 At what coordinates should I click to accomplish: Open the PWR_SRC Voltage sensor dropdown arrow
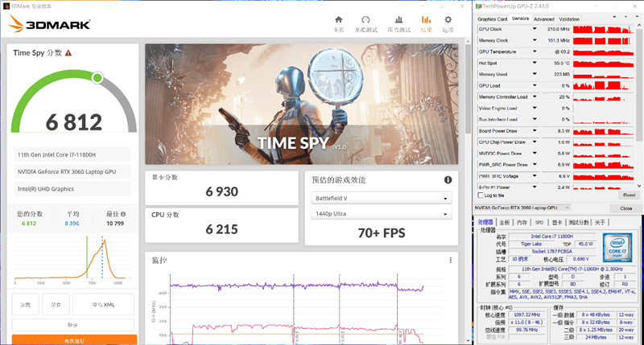(535, 175)
